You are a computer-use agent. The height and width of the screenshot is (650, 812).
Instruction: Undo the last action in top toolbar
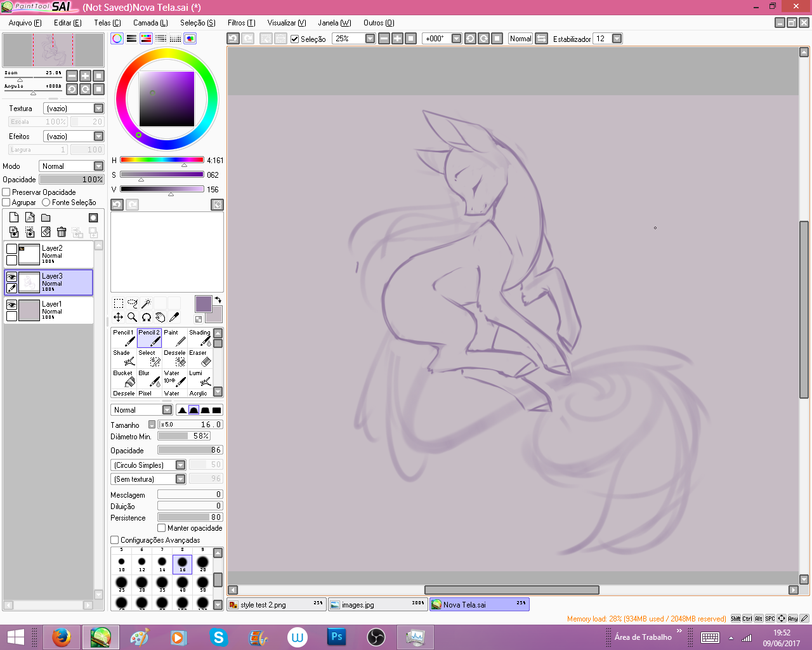[x=233, y=39]
